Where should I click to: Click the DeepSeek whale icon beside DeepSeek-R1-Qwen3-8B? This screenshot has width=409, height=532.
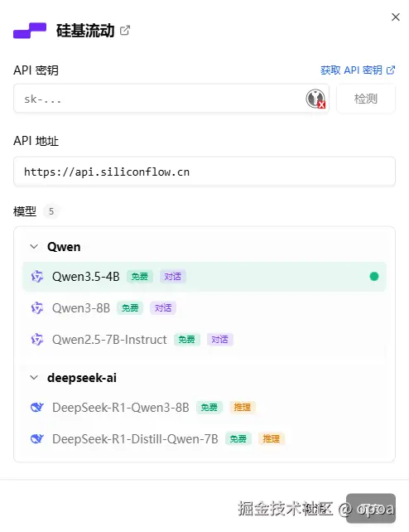[x=37, y=407]
